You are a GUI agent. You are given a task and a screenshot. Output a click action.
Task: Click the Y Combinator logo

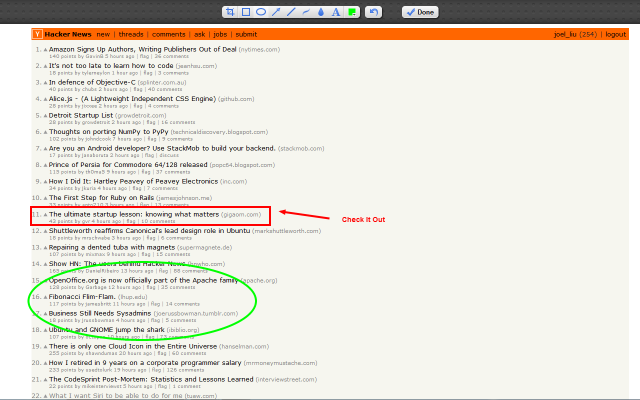(37, 34)
